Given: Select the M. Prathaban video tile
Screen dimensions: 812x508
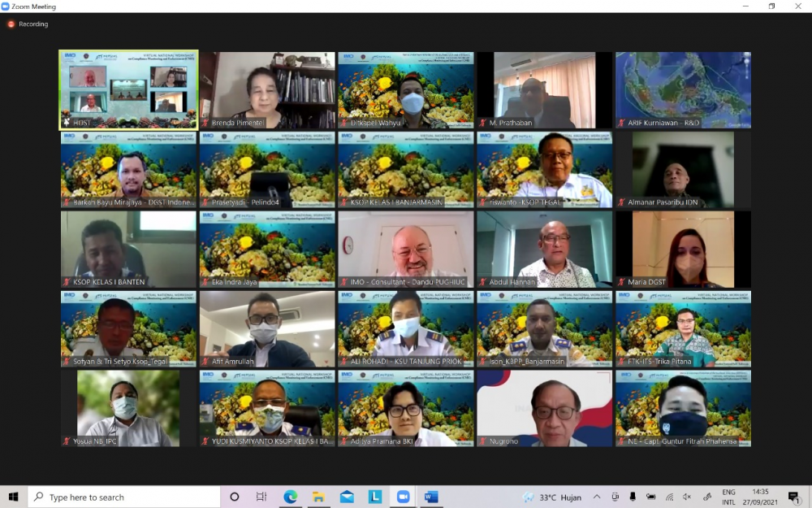Looking at the screenshot, I should click(544, 89).
